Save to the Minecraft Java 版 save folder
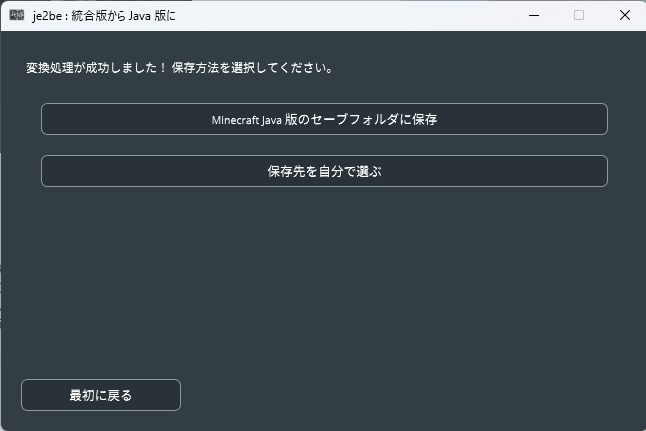 tap(324, 119)
